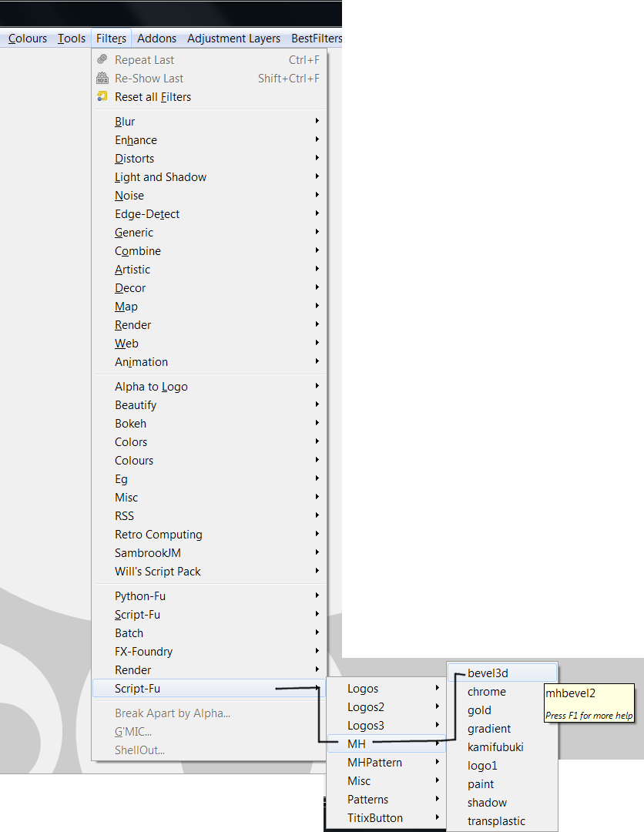
Task: Expand the RSS submenu
Action: pyautogui.click(x=209, y=515)
